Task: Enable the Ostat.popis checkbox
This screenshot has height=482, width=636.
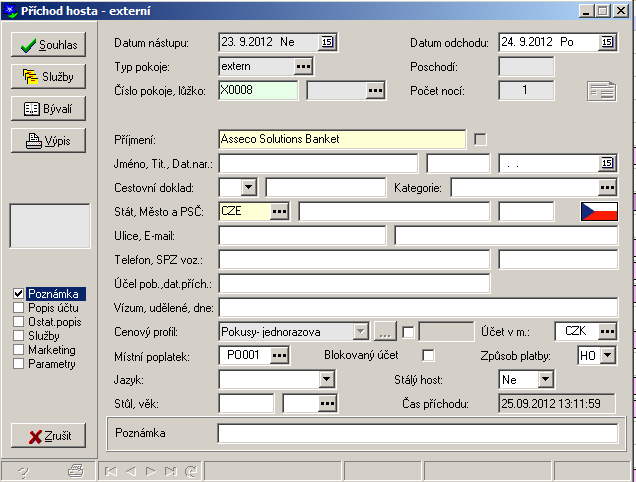Action: (18, 322)
